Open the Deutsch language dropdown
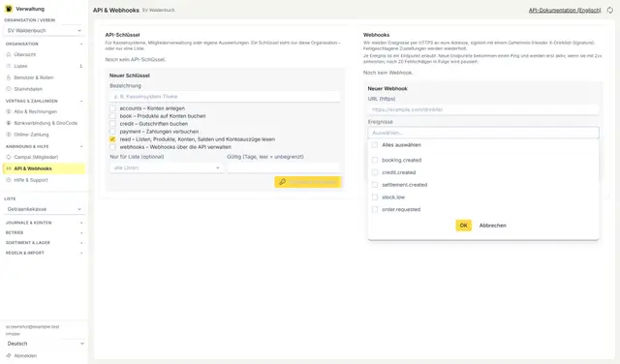Screen dimensions: 620x364 pyautogui.click(x=46, y=344)
